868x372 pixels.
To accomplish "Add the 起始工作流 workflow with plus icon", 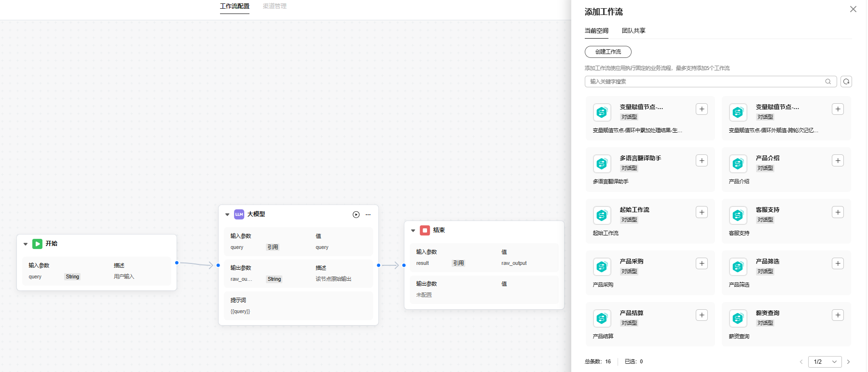I will [x=702, y=212].
